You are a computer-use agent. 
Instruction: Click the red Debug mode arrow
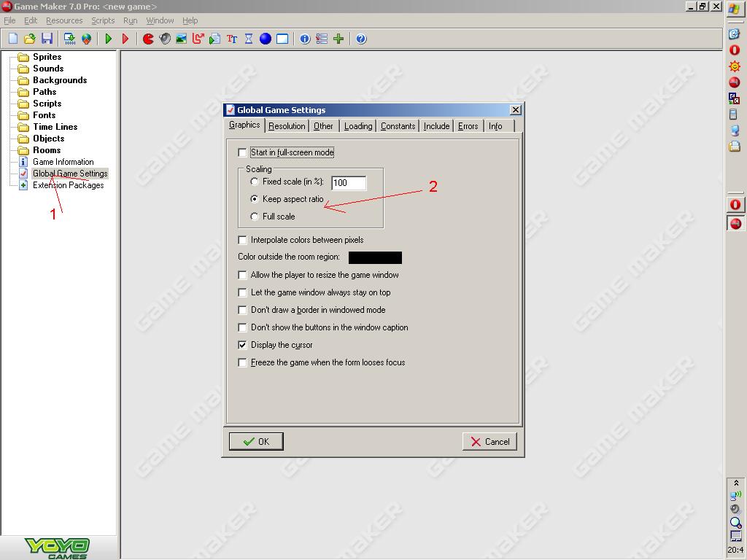tap(125, 39)
